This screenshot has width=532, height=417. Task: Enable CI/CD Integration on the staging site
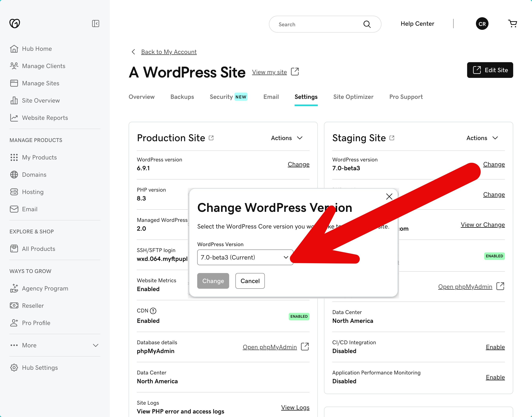[x=495, y=347]
